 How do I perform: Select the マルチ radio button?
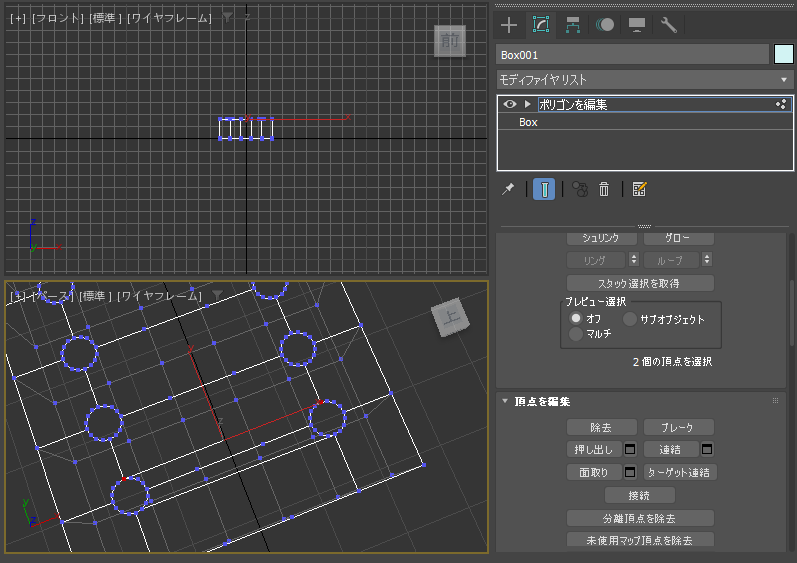point(575,334)
